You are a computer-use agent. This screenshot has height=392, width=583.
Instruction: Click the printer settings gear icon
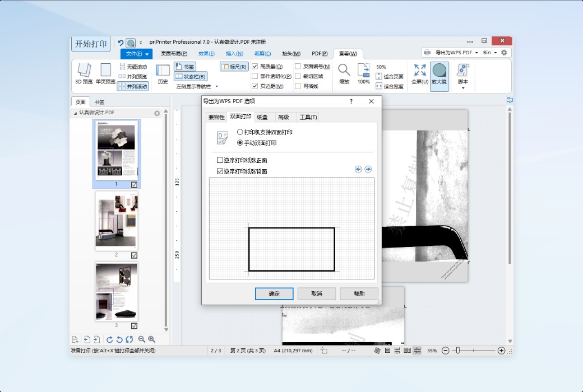click(x=504, y=53)
